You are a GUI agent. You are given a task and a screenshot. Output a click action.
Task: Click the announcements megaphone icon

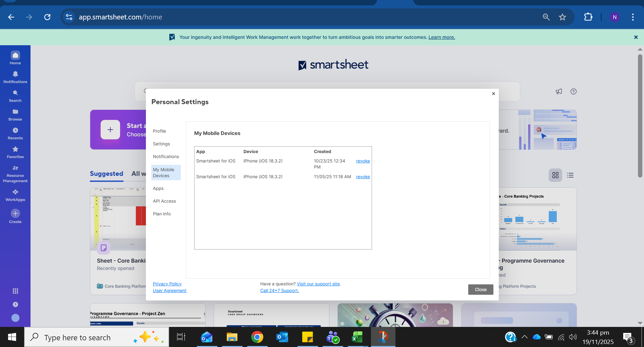[x=559, y=91]
